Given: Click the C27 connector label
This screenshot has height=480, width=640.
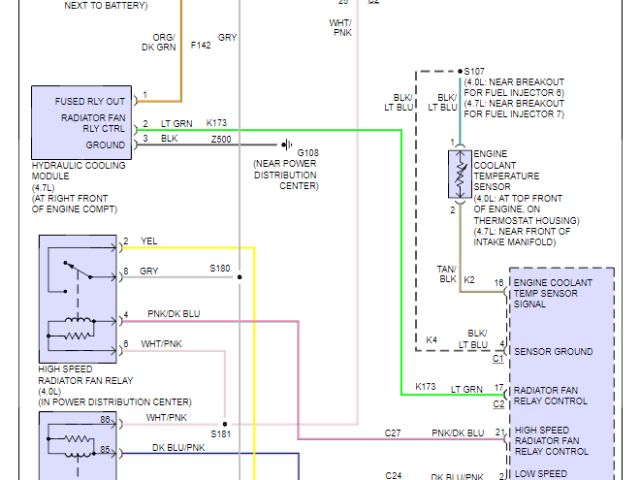Looking at the screenshot, I should point(393,433).
